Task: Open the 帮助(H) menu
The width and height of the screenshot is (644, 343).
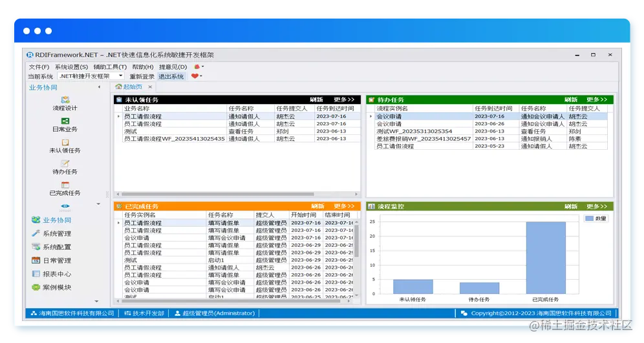Action: click(142, 67)
